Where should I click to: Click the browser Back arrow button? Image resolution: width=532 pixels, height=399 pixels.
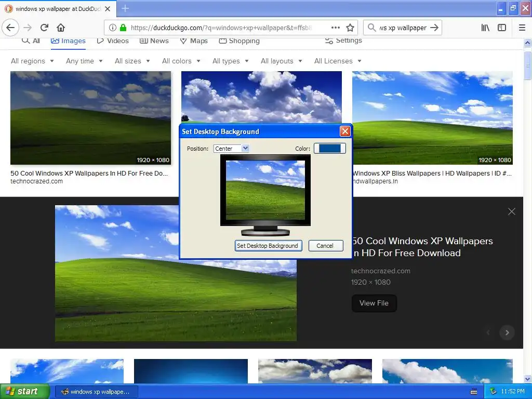[10, 28]
